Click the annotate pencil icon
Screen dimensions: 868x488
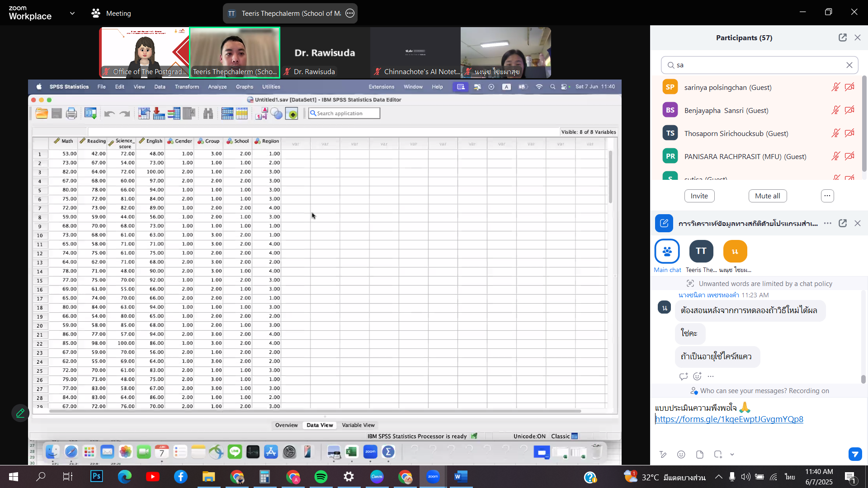[20, 413]
